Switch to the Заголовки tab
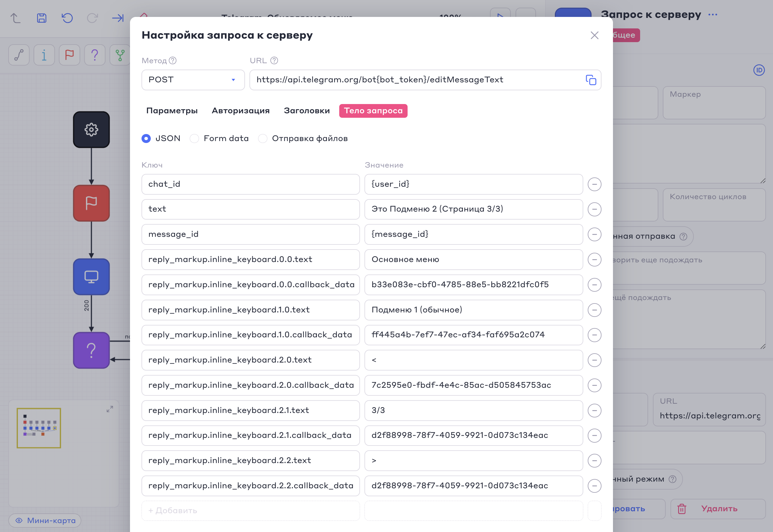The image size is (773, 532). click(x=307, y=111)
